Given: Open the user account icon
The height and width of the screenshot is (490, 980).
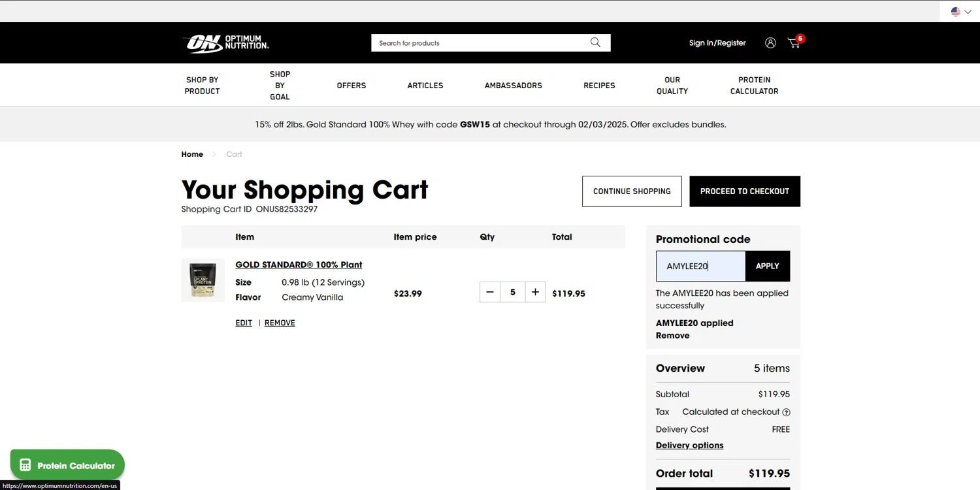Looking at the screenshot, I should tap(770, 43).
